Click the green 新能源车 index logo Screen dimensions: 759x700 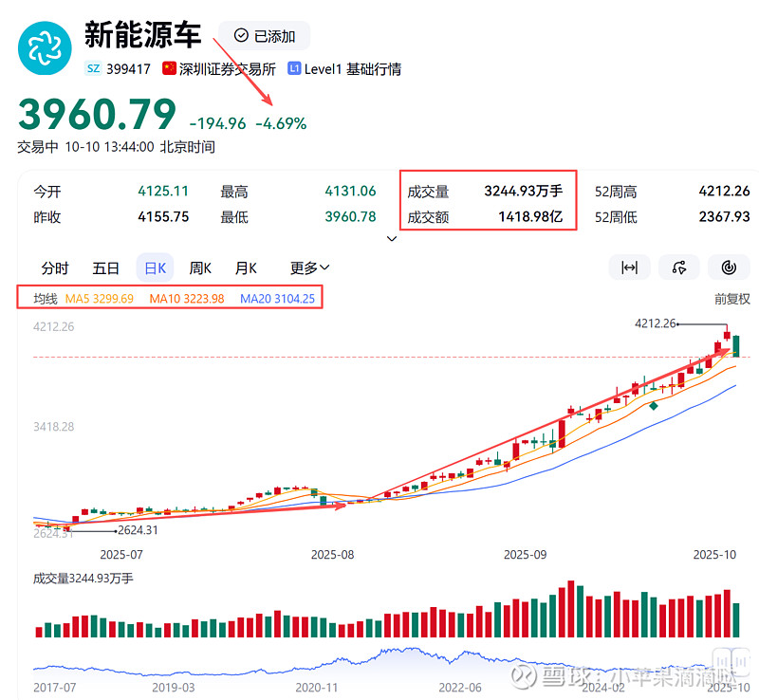coord(44,46)
